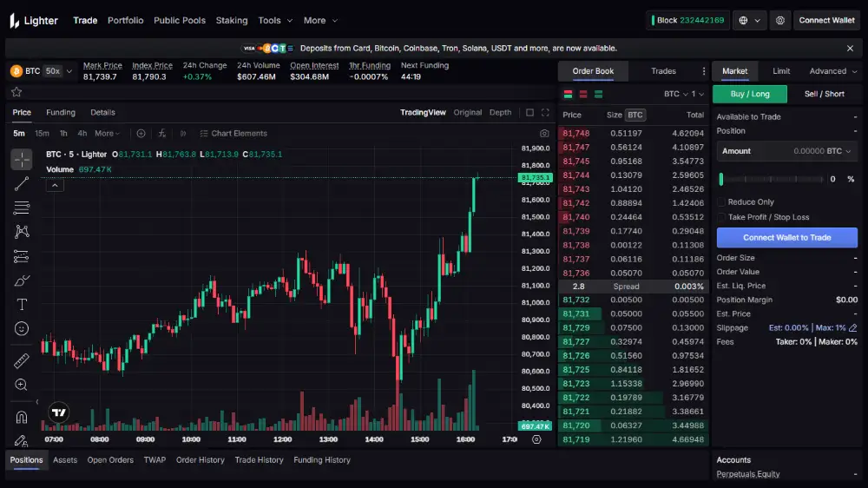Screen dimensions: 868x488
Task: Open the Tools dropdown menu
Action: point(275,21)
